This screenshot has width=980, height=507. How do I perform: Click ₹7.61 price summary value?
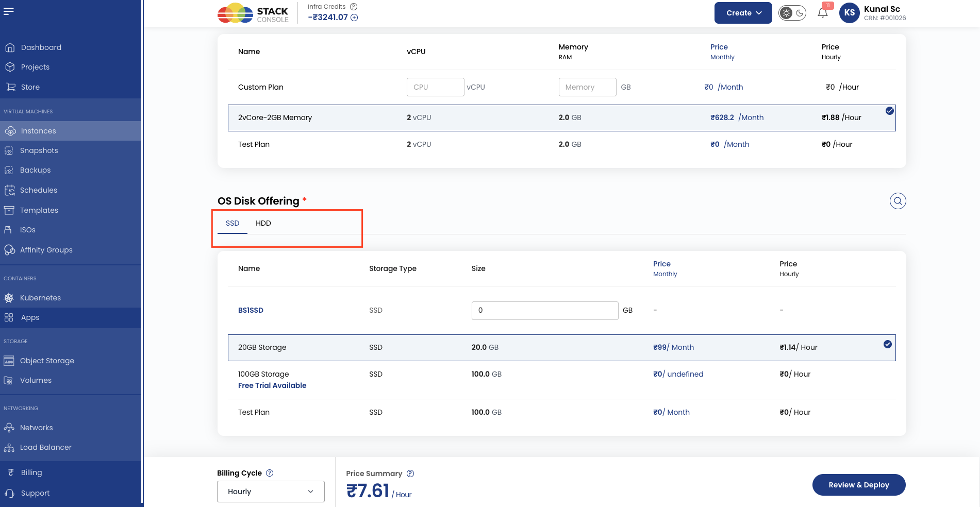pos(368,491)
